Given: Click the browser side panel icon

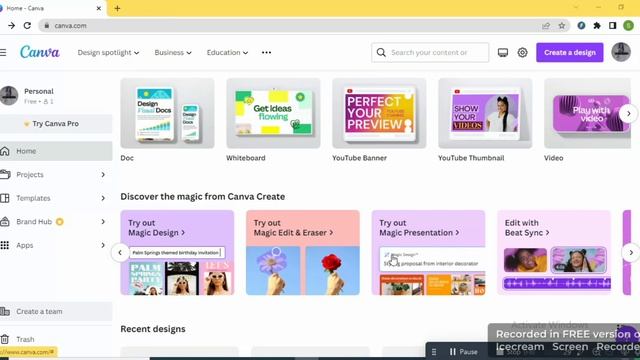Looking at the screenshot, I should coord(612,26).
